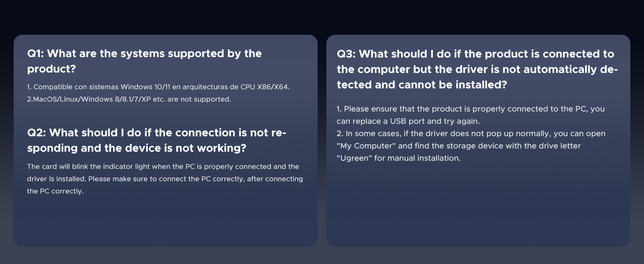Click the step about replacing a USB port
The height and width of the screenshot is (264, 644).
[x=471, y=115]
